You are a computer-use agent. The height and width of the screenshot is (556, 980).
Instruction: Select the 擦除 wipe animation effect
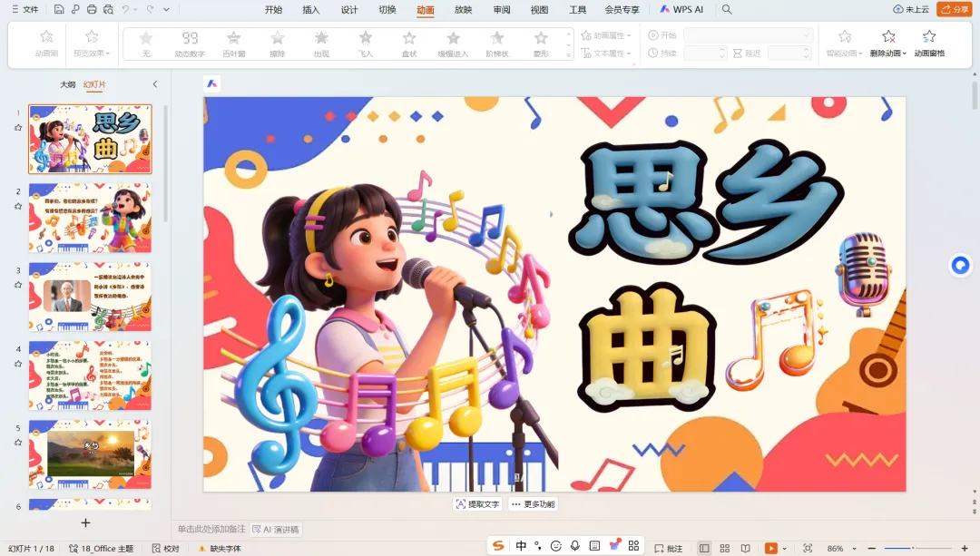point(278,44)
